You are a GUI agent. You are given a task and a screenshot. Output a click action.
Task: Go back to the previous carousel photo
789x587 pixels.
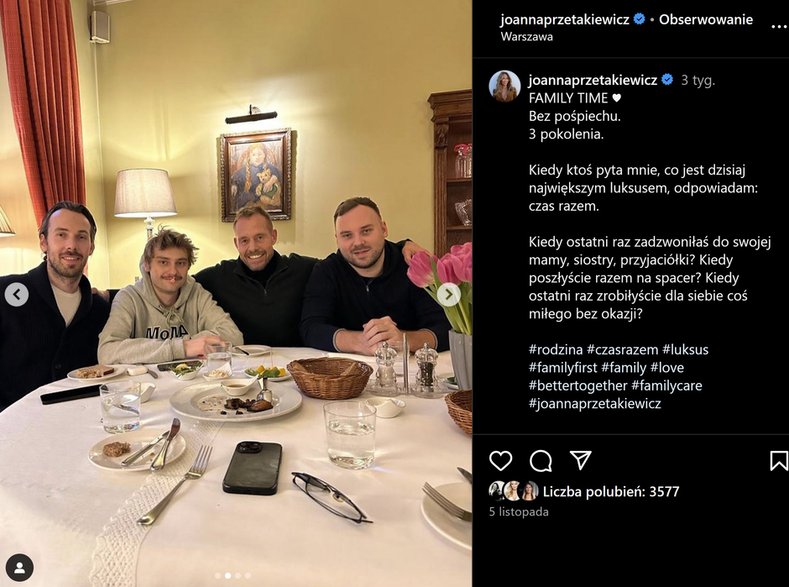click(x=17, y=295)
